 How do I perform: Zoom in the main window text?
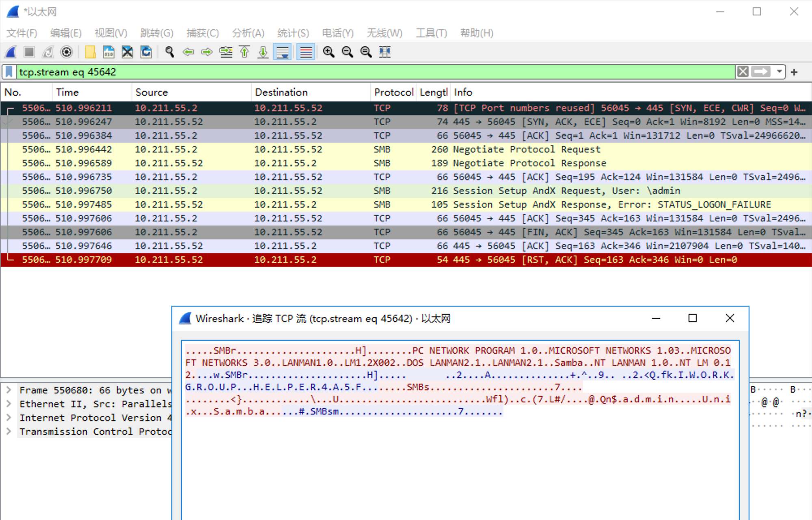329,52
